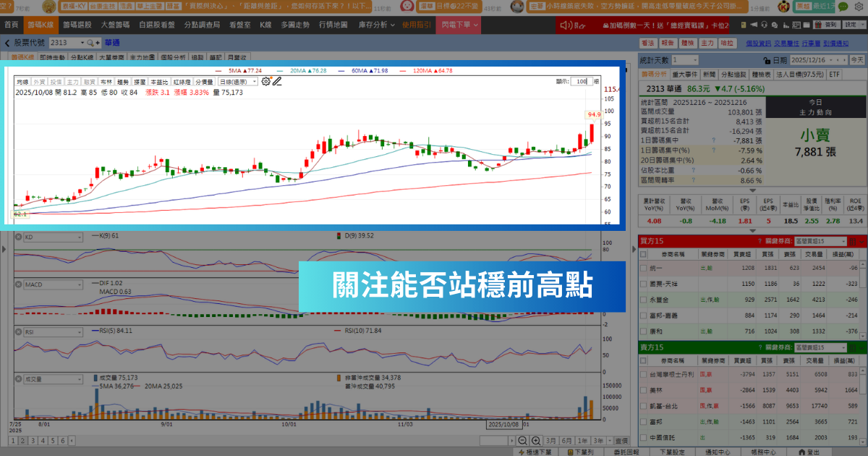Toggle the date lock icon beside 日期
Viewport: 868px width, 456px height.
coord(768,60)
